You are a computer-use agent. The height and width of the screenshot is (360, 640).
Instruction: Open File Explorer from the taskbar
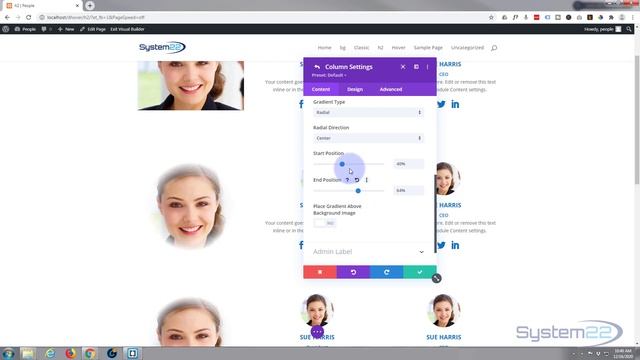click(x=28, y=353)
